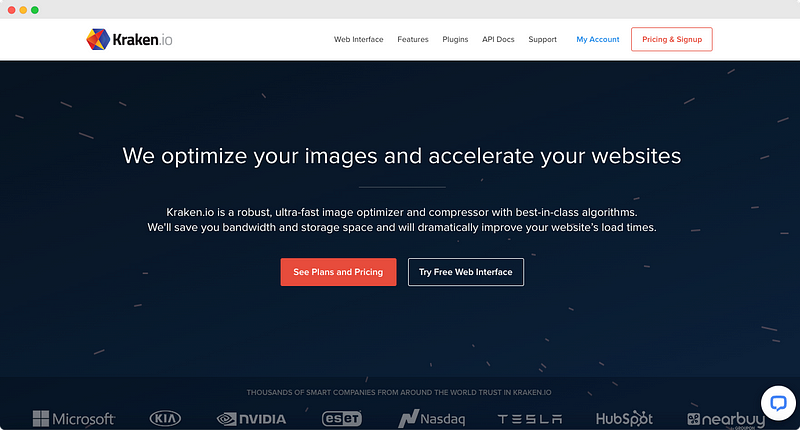Click the NVIDIA logo
Viewport: 800px width, 430px height.
(x=252, y=419)
